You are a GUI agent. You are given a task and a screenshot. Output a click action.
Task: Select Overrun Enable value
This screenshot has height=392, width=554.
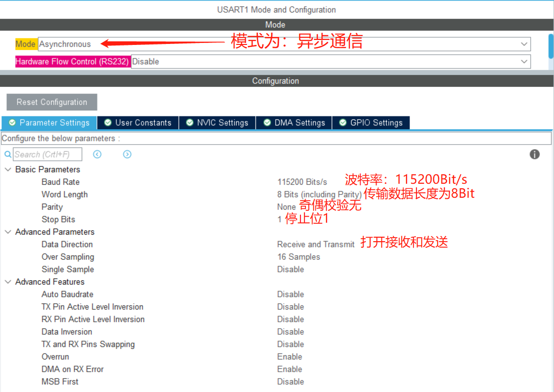(289, 357)
